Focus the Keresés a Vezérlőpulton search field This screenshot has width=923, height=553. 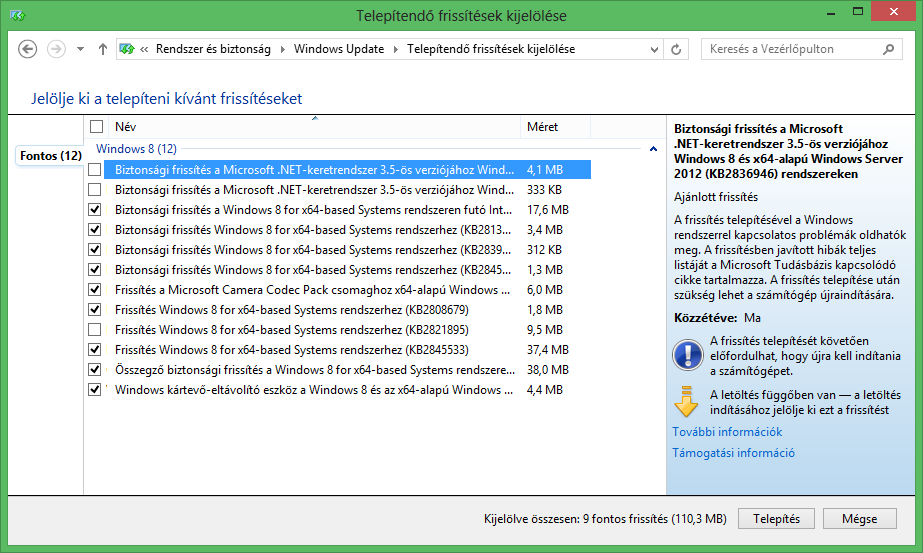pyautogui.click(x=802, y=49)
